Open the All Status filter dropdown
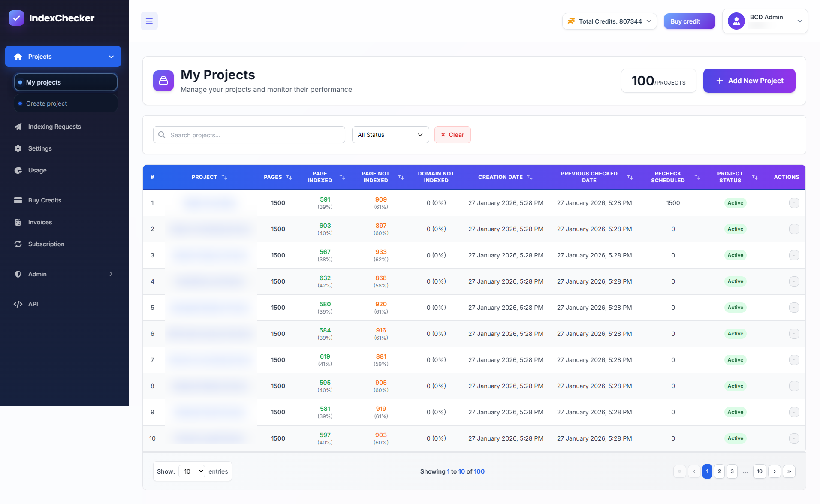820x504 pixels. tap(390, 134)
